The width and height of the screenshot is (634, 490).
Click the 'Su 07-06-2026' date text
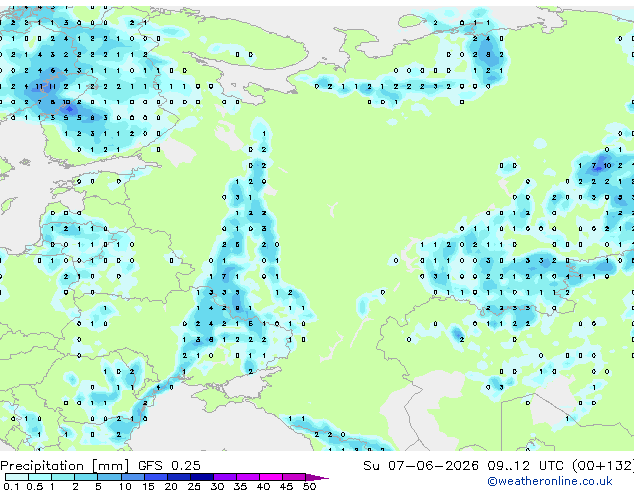[x=421, y=465]
